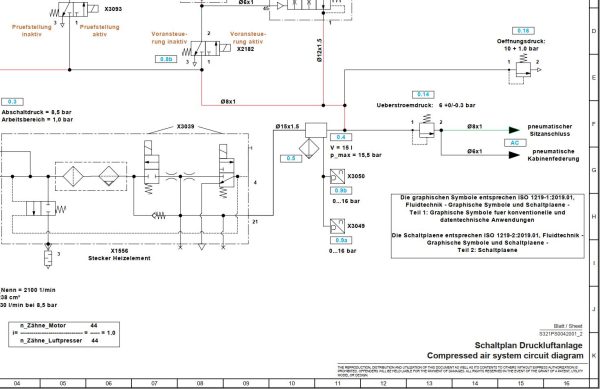Open the 0.8b reference tag
Image resolution: width=600 pixels, height=389 pixels.
(166, 59)
